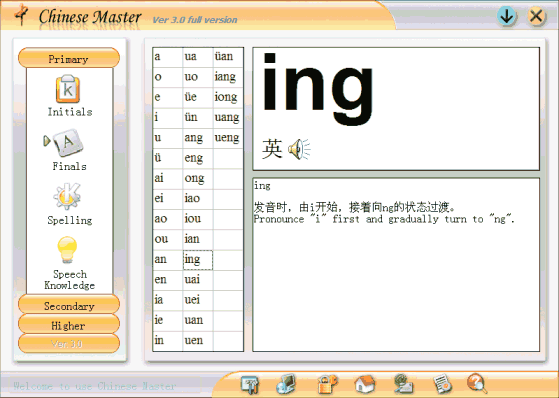Select the final "iong"

[228, 98]
